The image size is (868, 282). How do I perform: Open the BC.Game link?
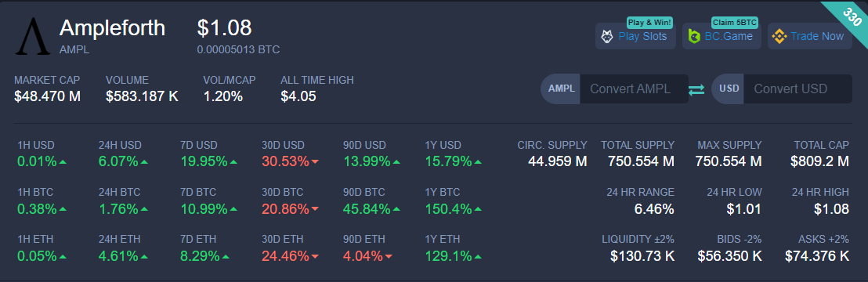coord(722,36)
